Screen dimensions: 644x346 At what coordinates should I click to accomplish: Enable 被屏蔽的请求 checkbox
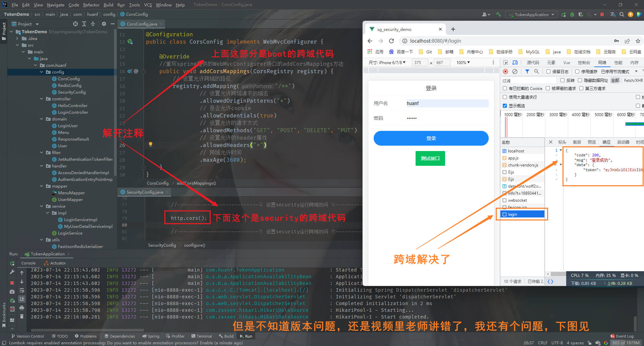(548, 88)
